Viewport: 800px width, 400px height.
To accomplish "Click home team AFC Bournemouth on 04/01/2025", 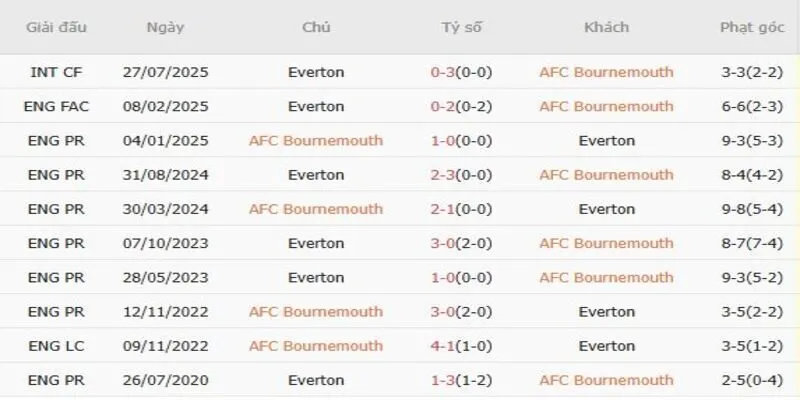I will [316, 140].
